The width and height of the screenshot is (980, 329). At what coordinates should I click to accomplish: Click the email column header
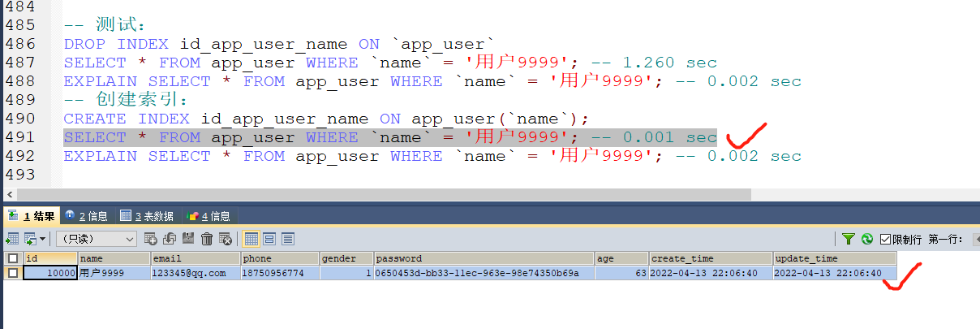pyautogui.click(x=196, y=258)
